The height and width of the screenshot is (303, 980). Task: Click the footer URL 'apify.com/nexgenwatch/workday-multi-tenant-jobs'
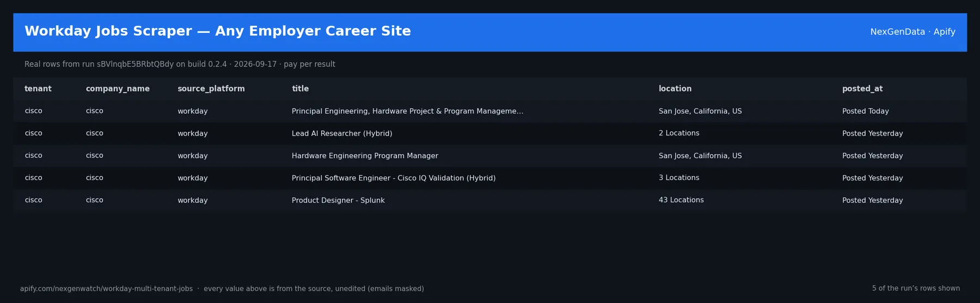[x=106, y=289]
